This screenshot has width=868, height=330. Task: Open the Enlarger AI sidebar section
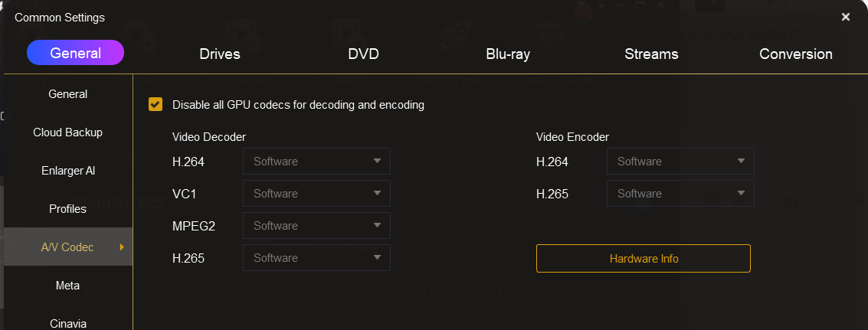pos(67,171)
